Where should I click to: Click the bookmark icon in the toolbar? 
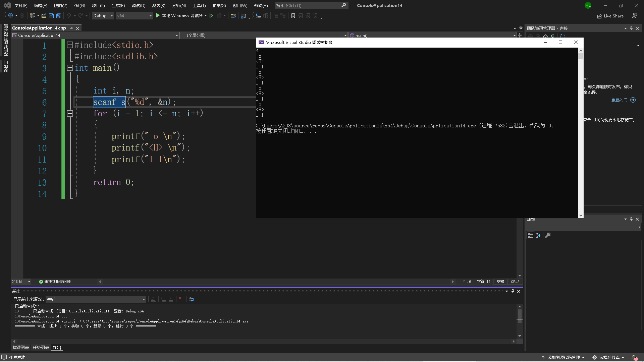coord(293,16)
